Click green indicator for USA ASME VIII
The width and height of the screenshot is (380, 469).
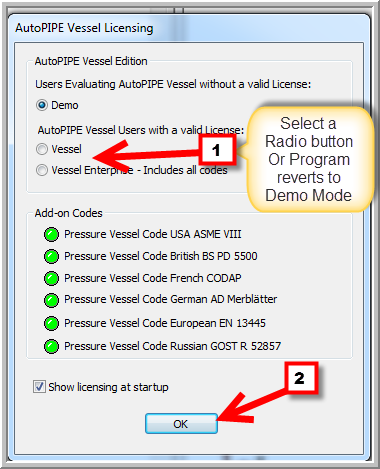[51, 234]
